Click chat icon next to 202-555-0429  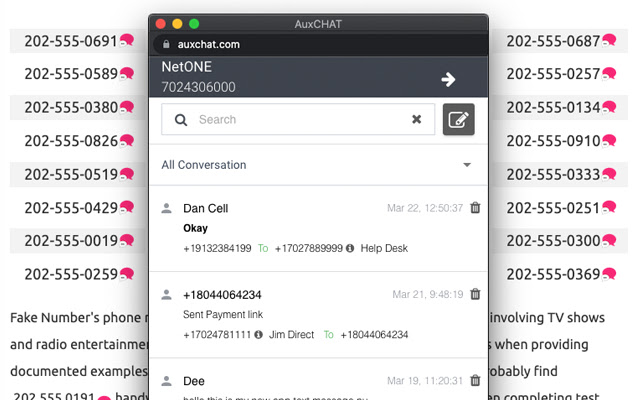127,207
